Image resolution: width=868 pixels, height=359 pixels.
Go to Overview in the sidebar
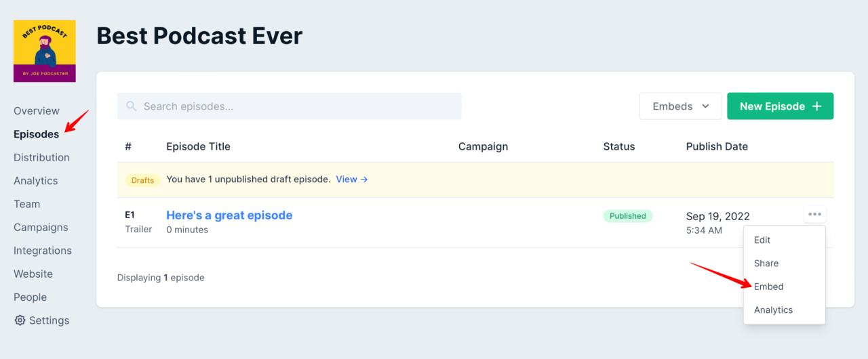click(x=37, y=111)
